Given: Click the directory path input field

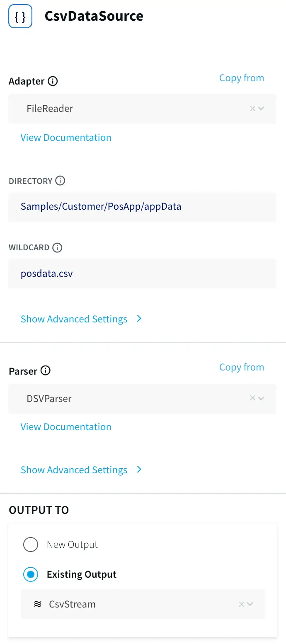Looking at the screenshot, I should 142,206.
